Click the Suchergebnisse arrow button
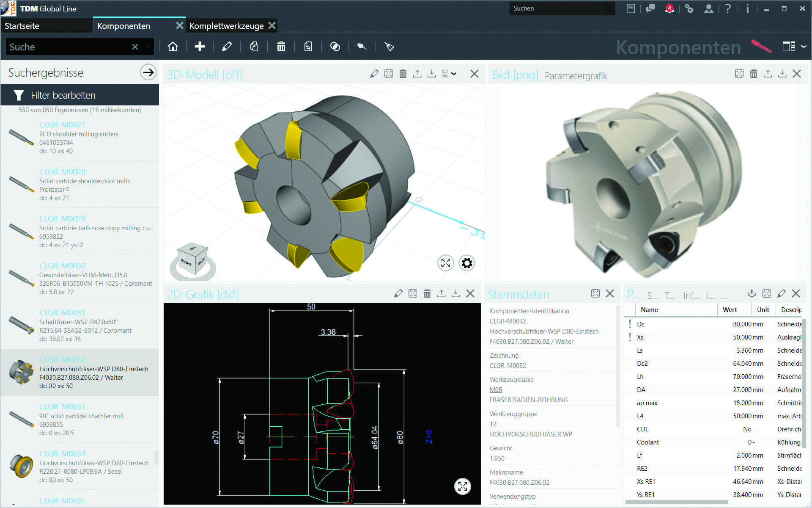 (148, 72)
